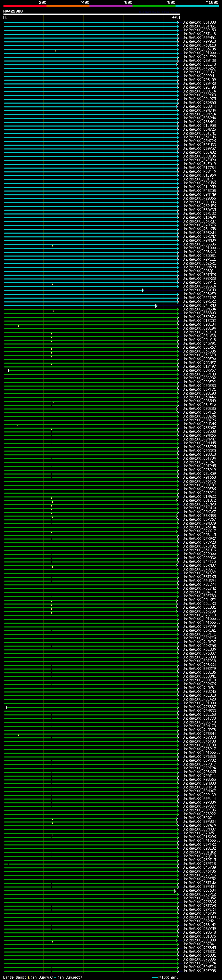Click hit label UniRef100_Q38JJ4
Screen dimensions: 222x980
199,91
